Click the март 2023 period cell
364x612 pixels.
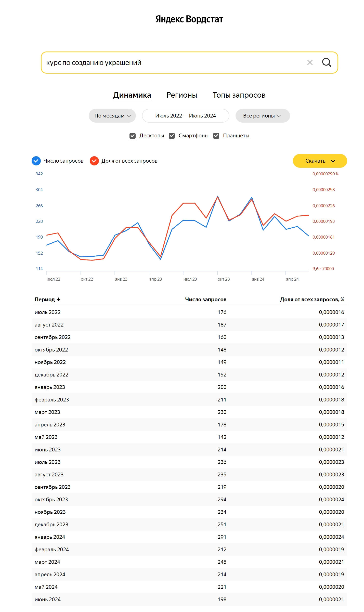[47, 412]
